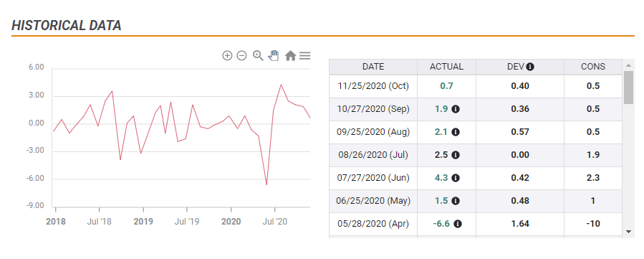Viewport: 644px width, 259px height.
Task: Click the -9.00 y-axis label
Action: tap(35, 206)
